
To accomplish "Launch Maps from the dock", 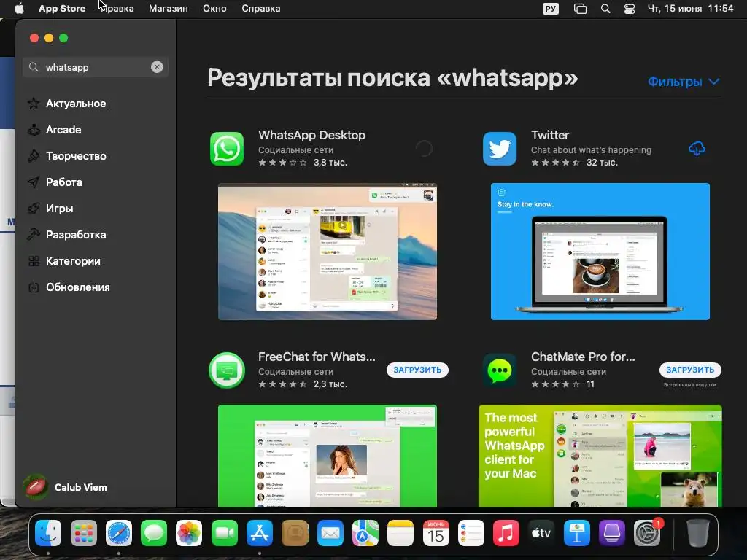I will coord(365,533).
